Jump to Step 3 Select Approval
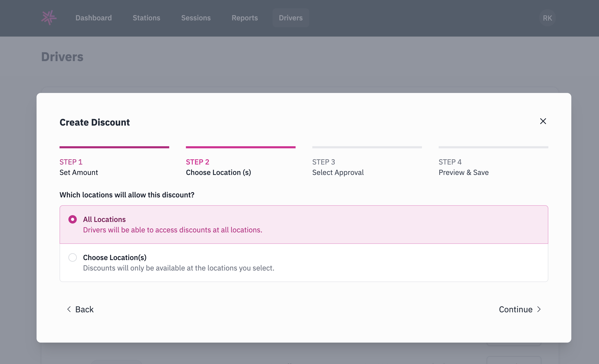The image size is (599, 364). pos(367,162)
